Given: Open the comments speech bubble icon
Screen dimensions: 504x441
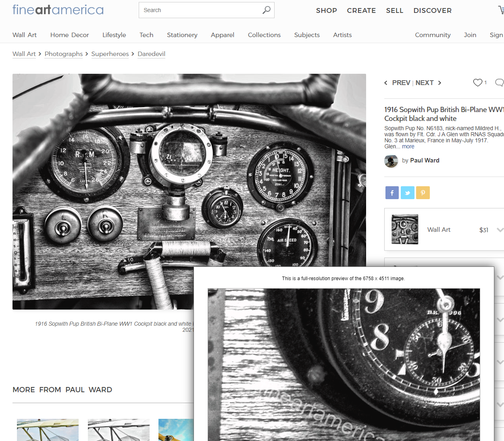Looking at the screenshot, I should point(499,83).
